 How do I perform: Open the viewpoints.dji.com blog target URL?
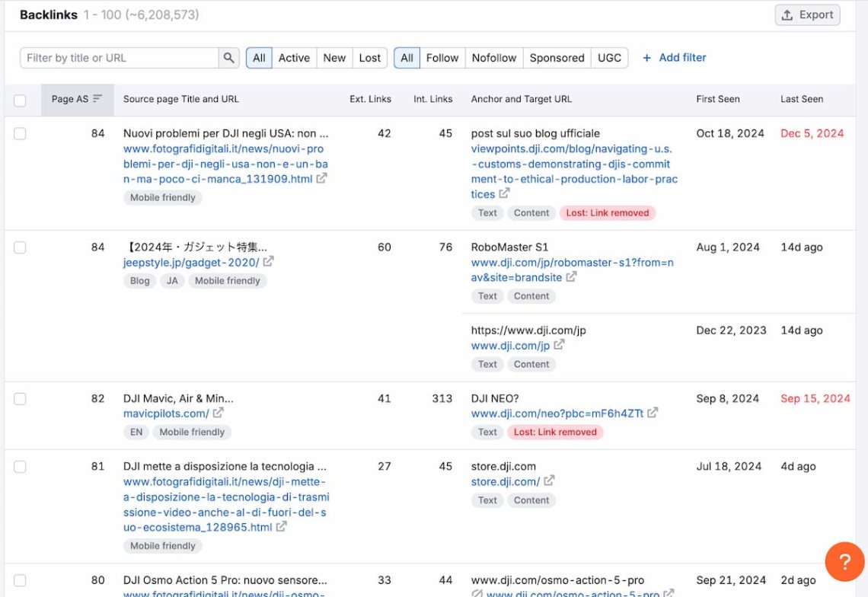point(574,171)
